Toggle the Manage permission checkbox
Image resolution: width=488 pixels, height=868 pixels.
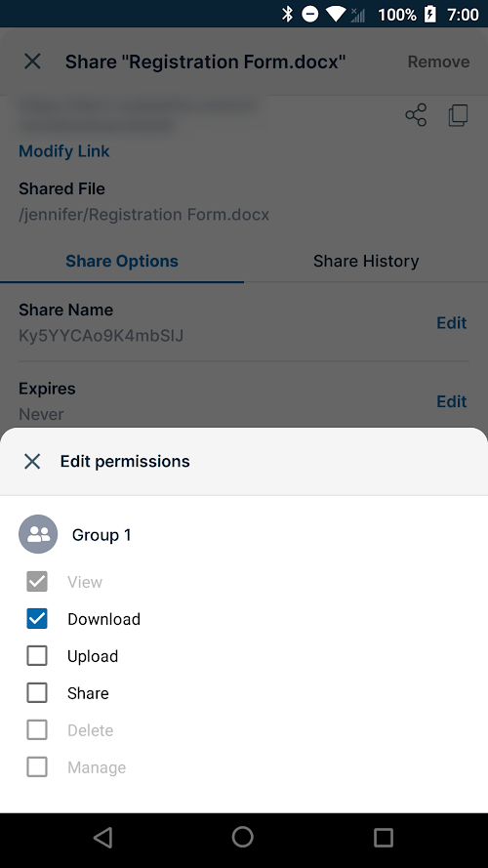(37, 766)
